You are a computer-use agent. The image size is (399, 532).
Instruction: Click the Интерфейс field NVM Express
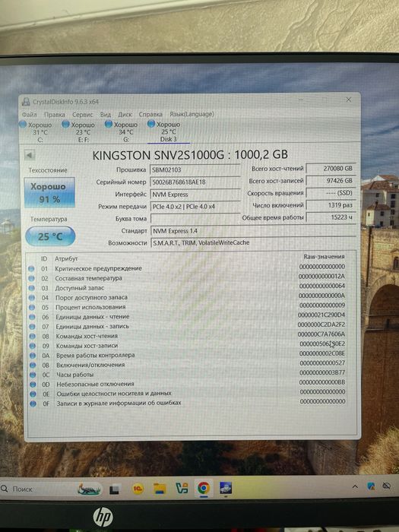(195, 195)
